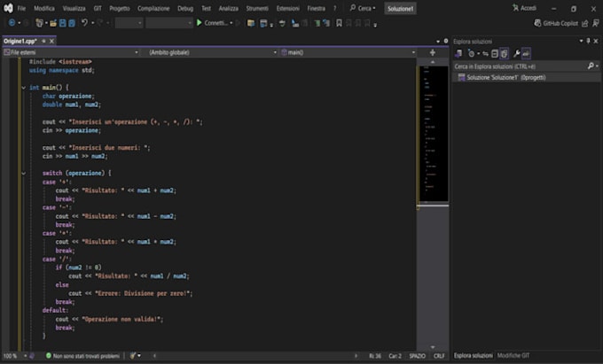Click sync with active document arrows icon
The image size is (603, 364).
(485, 54)
